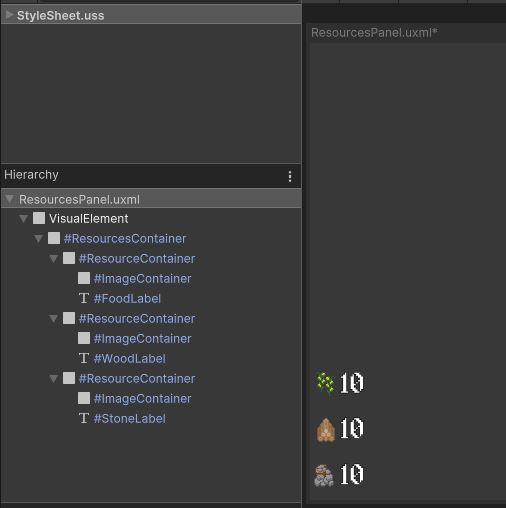Viewport: 506px width, 508px height.
Task: Select the #WoodLabel name text
Action: tap(130, 359)
